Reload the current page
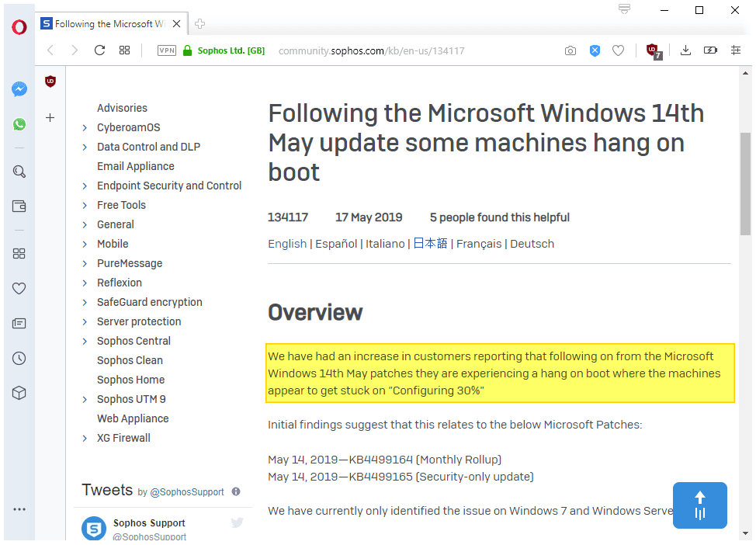This screenshot has width=756, height=545. point(100,50)
